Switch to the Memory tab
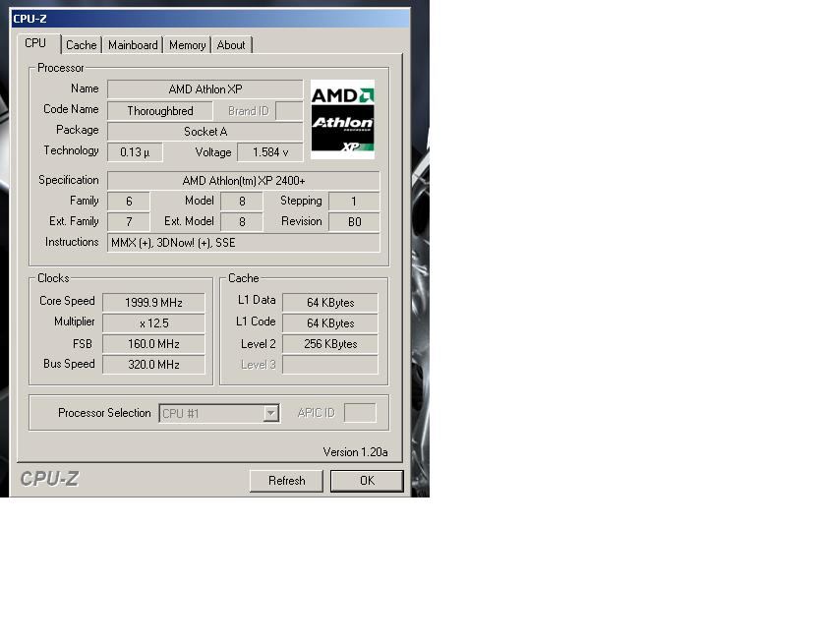The width and height of the screenshot is (818, 644). click(x=187, y=45)
